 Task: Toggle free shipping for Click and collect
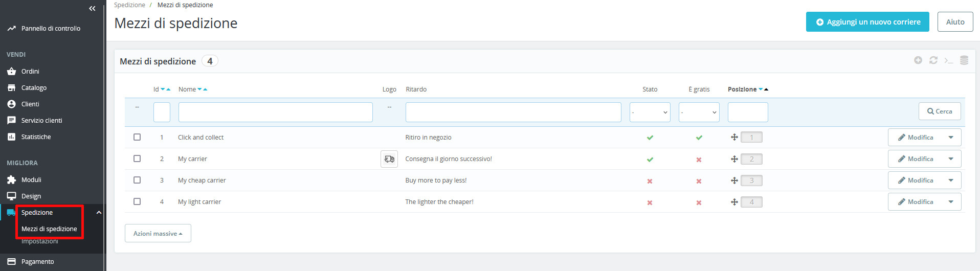pyautogui.click(x=699, y=138)
